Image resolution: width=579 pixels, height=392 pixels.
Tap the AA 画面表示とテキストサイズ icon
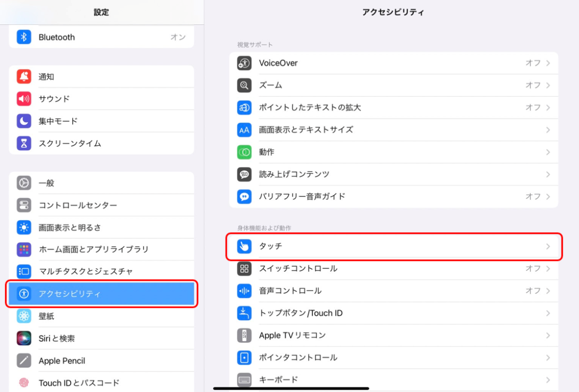(244, 130)
